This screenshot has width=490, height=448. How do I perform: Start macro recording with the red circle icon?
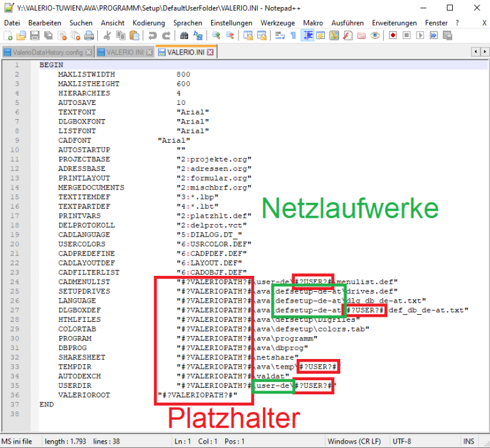(x=392, y=36)
